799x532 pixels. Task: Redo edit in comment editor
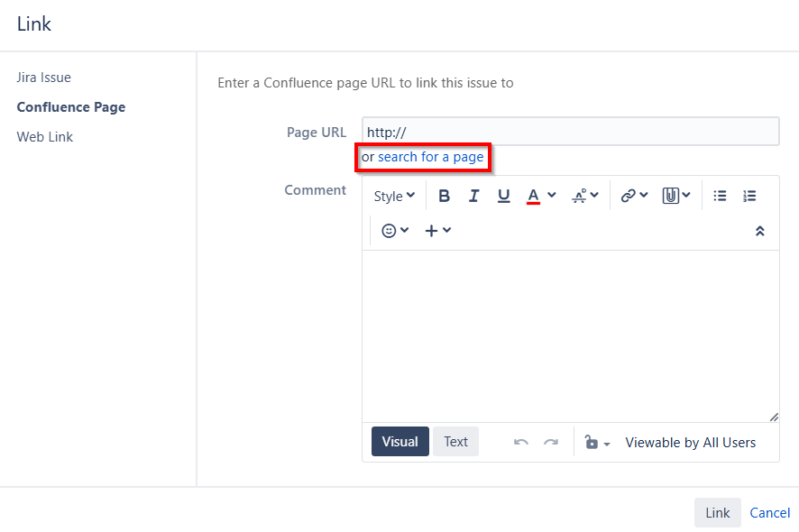pos(550,442)
